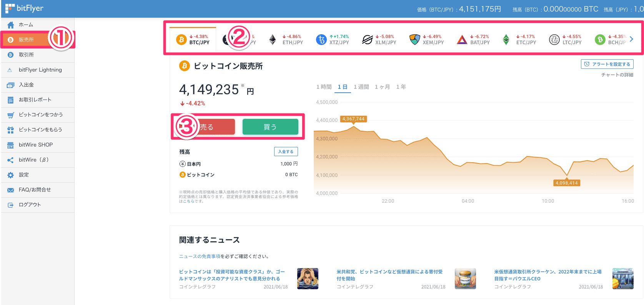The width and height of the screenshot is (644, 305).
Task: Click the 入金する deposit button
Action: [x=286, y=152]
